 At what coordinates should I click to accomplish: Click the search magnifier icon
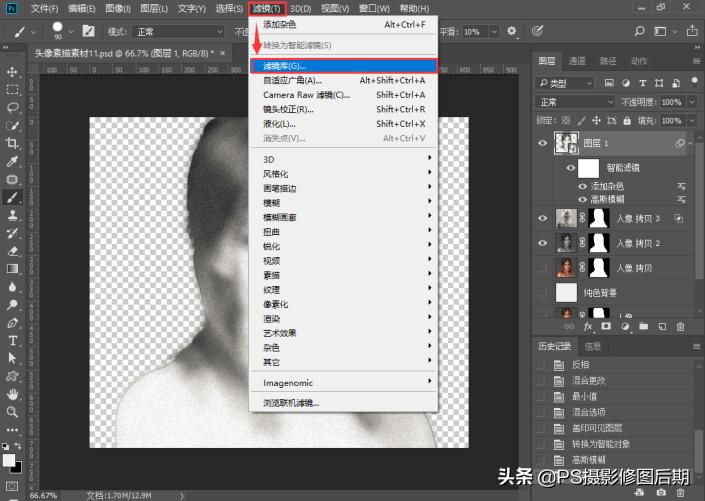tap(639, 31)
